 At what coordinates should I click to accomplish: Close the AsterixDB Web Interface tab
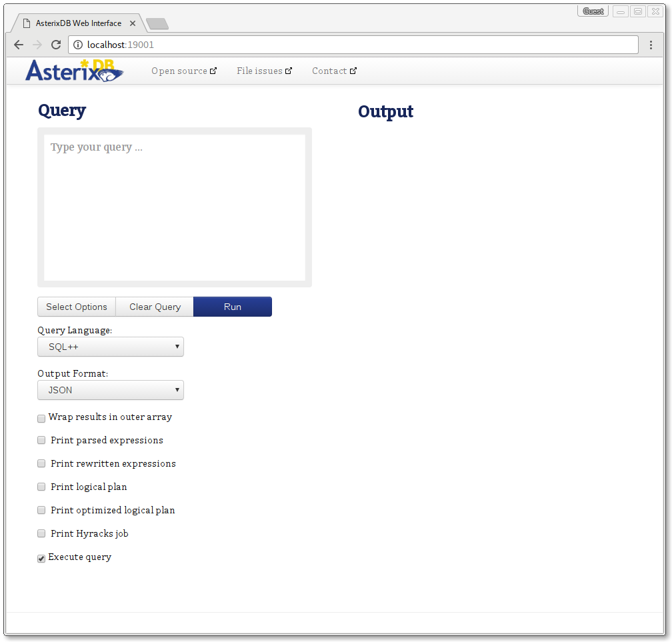(133, 23)
